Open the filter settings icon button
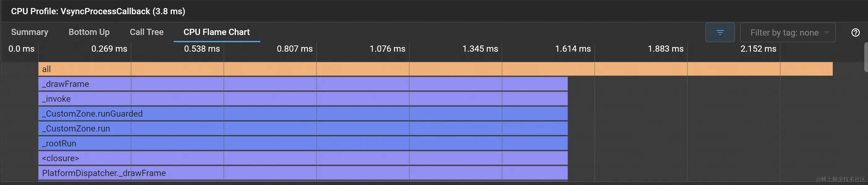 pyautogui.click(x=720, y=32)
